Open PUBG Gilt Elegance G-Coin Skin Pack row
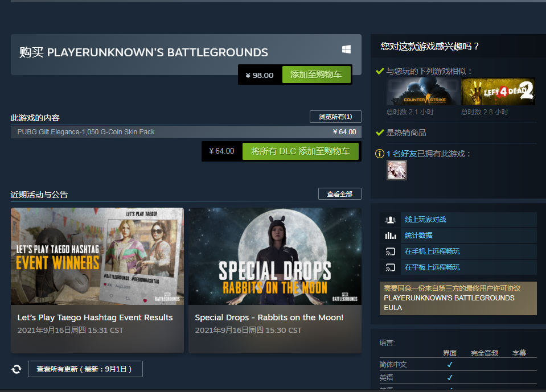 tap(186, 132)
